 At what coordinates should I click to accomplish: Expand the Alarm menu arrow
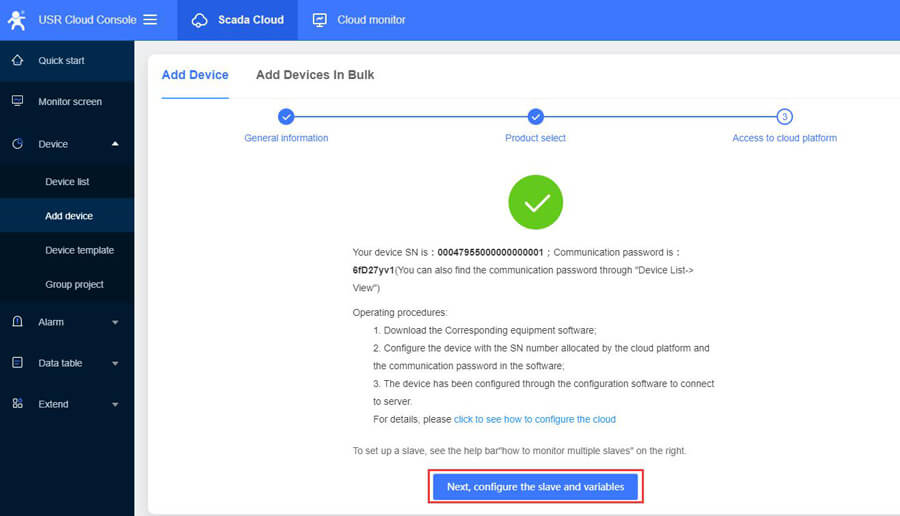pyautogui.click(x=115, y=323)
